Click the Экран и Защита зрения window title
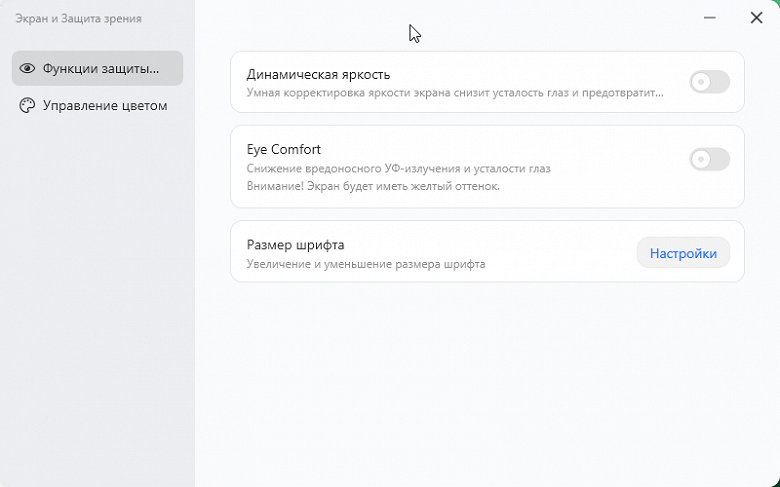Viewport: 780px width, 487px height. [78, 18]
